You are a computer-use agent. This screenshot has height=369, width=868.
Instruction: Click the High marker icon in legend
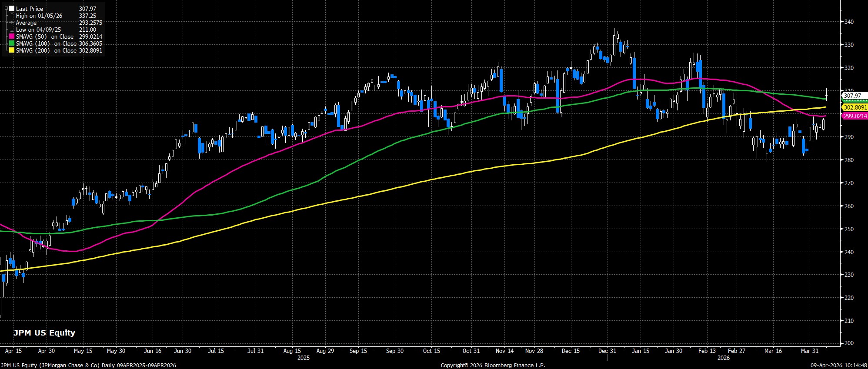click(x=12, y=16)
